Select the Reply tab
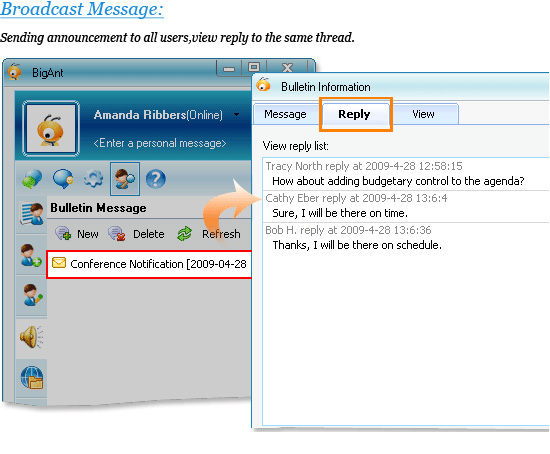The height and width of the screenshot is (454, 550). click(355, 114)
